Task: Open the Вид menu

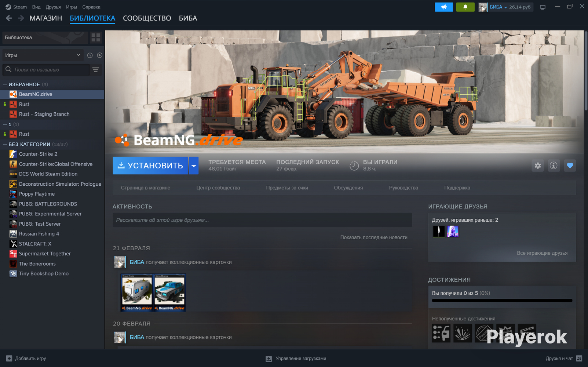Action: [36, 7]
